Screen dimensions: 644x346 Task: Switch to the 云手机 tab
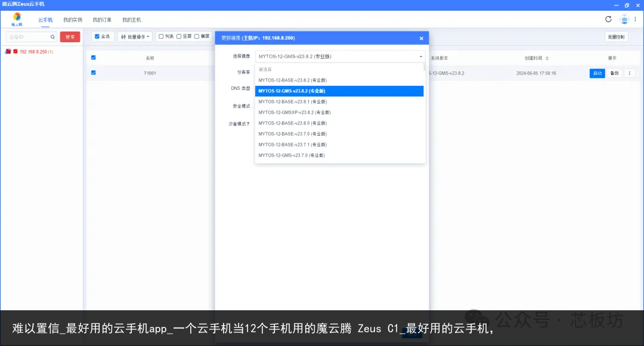click(45, 20)
